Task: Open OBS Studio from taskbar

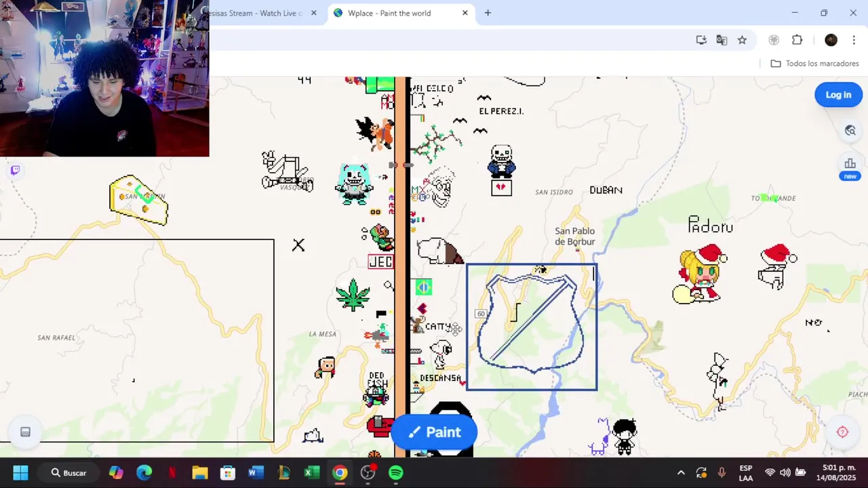Action: click(368, 472)
